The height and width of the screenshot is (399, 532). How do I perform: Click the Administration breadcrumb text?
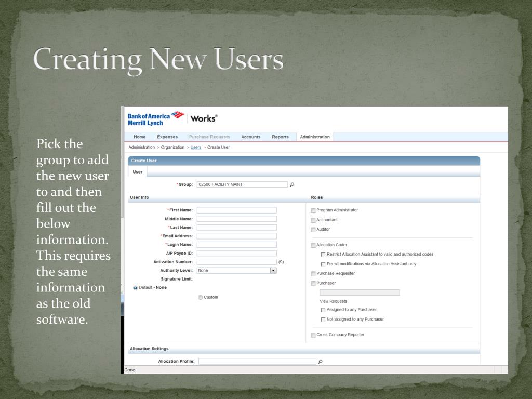click(x=141, y=147)
